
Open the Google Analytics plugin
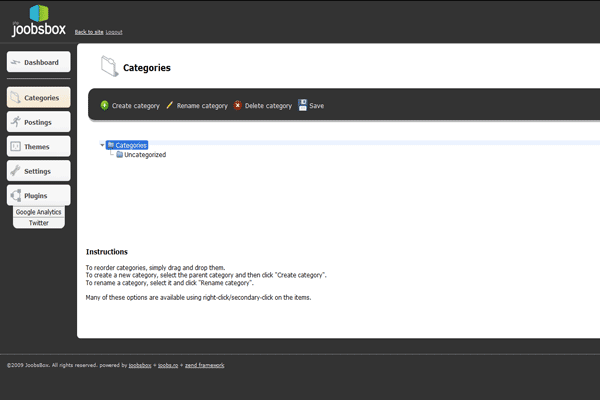[x=39, y=212]
